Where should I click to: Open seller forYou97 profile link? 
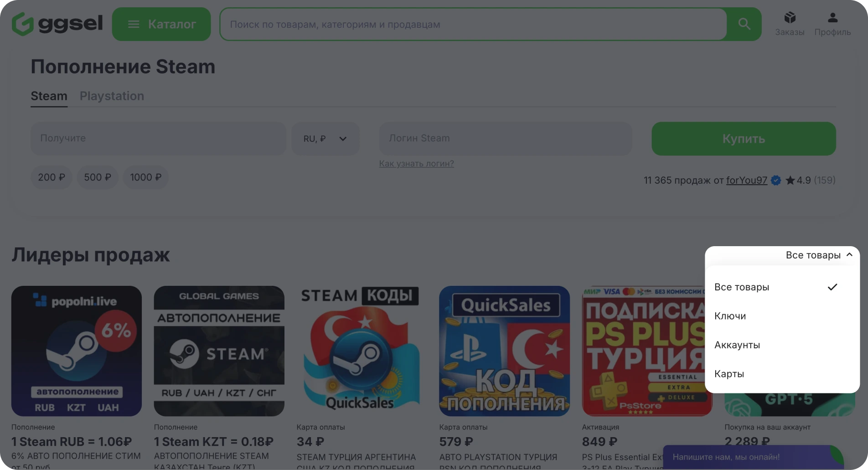tap(746, 181)
